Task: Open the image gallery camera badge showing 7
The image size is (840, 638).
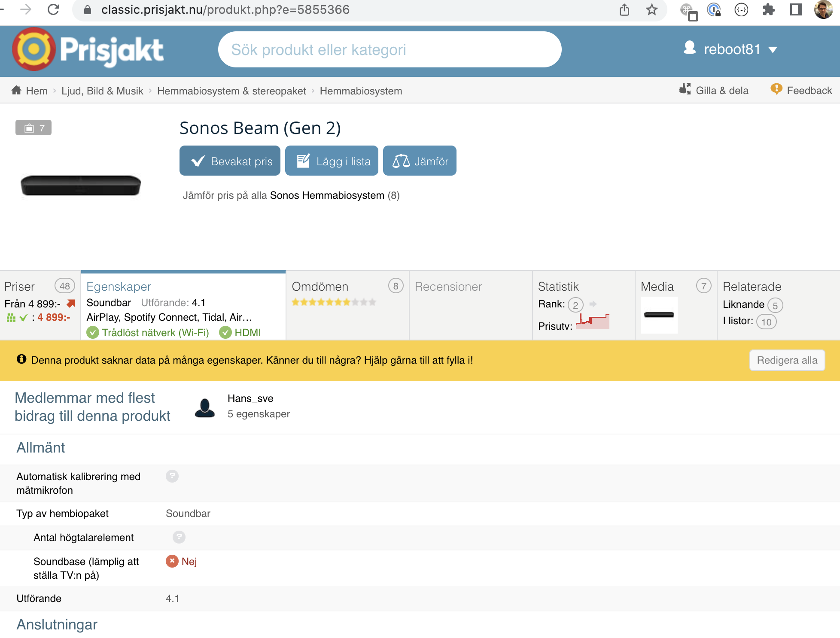Action: pos(33,128)
